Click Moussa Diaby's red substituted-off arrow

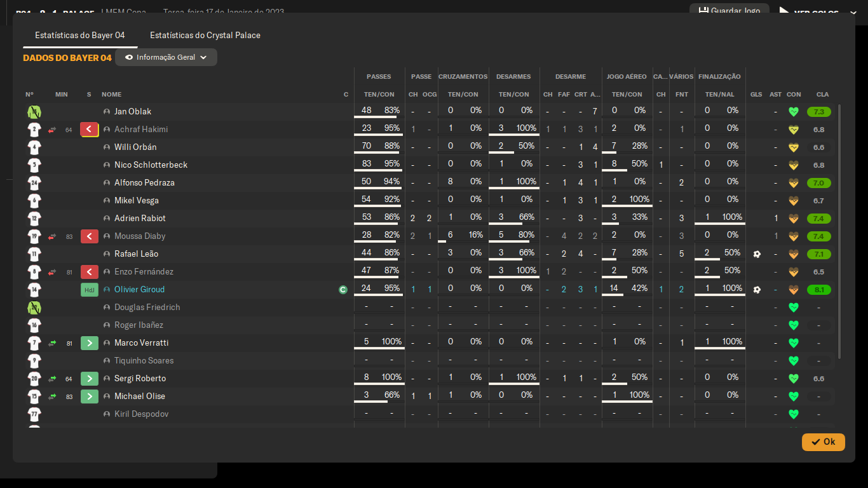point(90,236)
